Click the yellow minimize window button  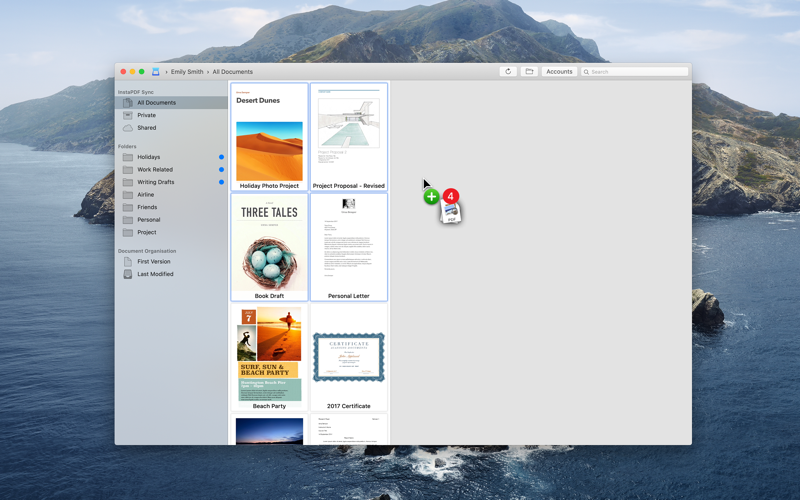coord(132,72)
